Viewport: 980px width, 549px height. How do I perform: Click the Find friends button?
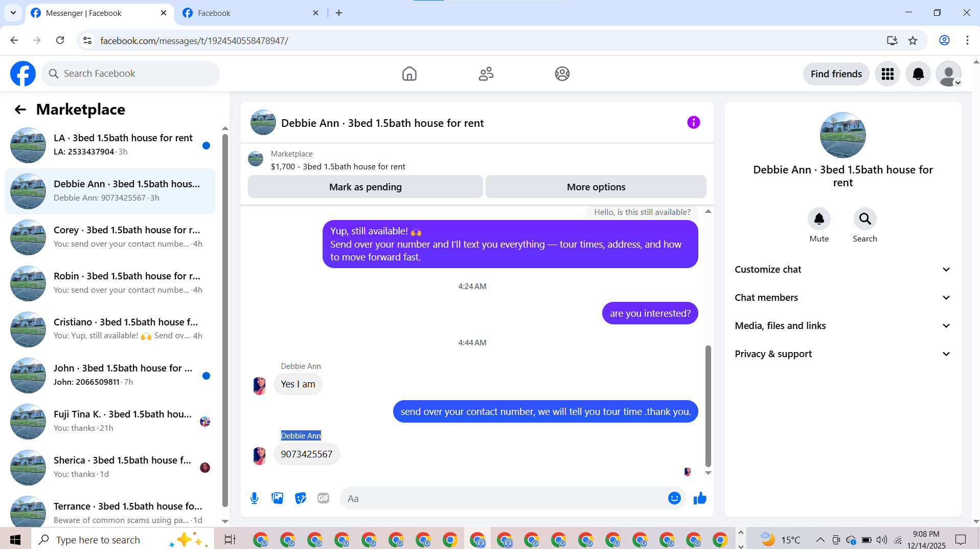836,74
